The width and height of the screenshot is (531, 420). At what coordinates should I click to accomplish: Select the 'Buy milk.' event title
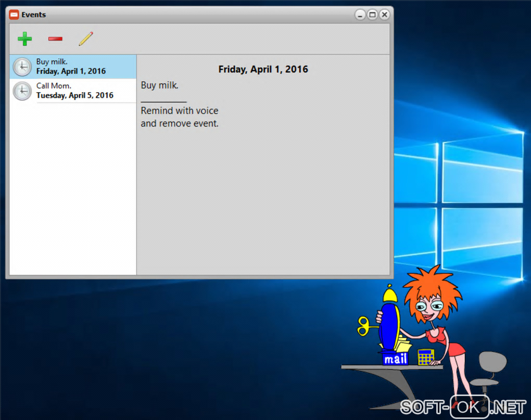click(52, 61)
